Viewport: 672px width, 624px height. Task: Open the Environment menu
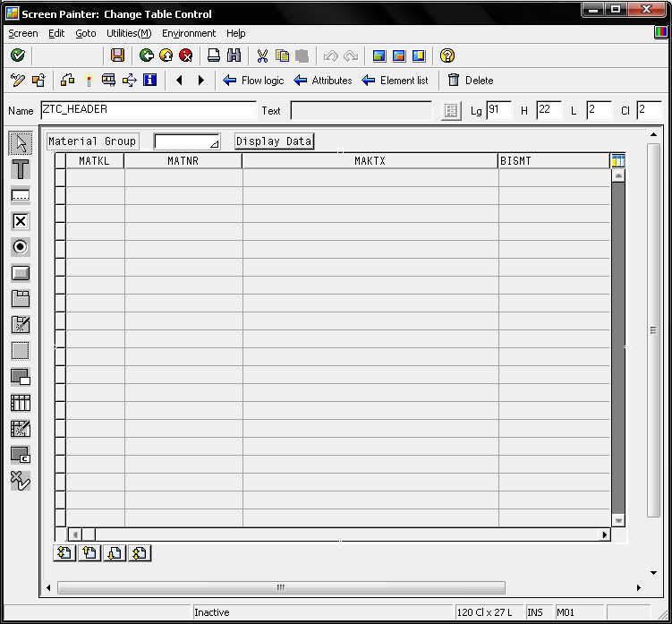click(x=189, y=33)
